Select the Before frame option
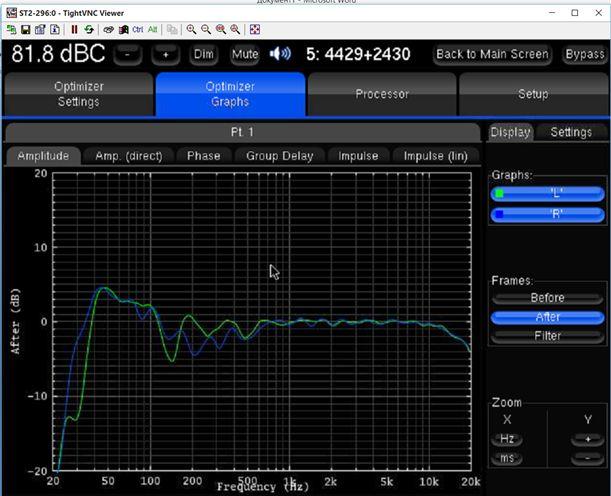Viewport: 611px width, 496px height. (x=547, y=297)
